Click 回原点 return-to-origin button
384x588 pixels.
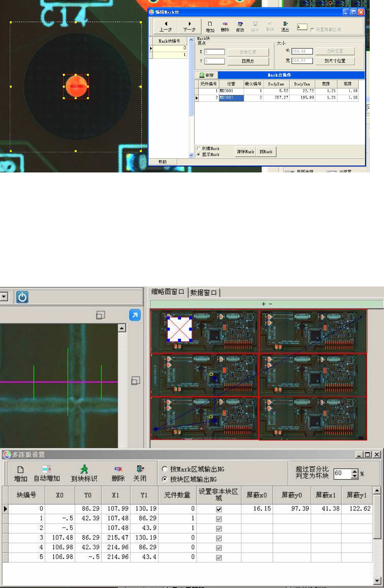tap(248, 61)
